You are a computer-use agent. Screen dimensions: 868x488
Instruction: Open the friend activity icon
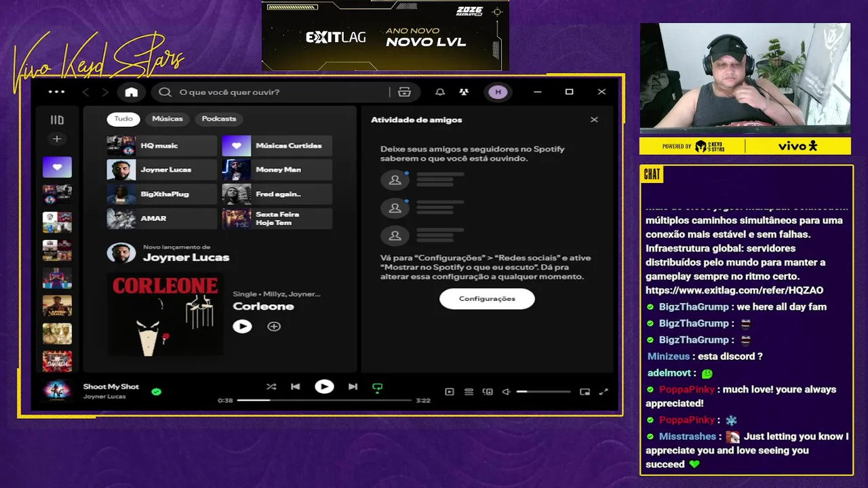pyautogui.click(x=464, y=92)
